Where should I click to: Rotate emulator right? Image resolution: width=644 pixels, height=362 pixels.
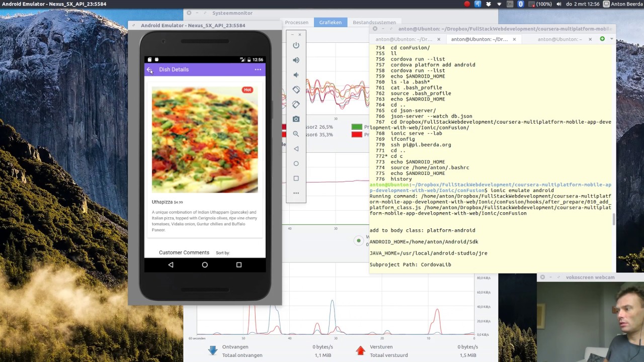pyautogui.click(x=296, y=104)
